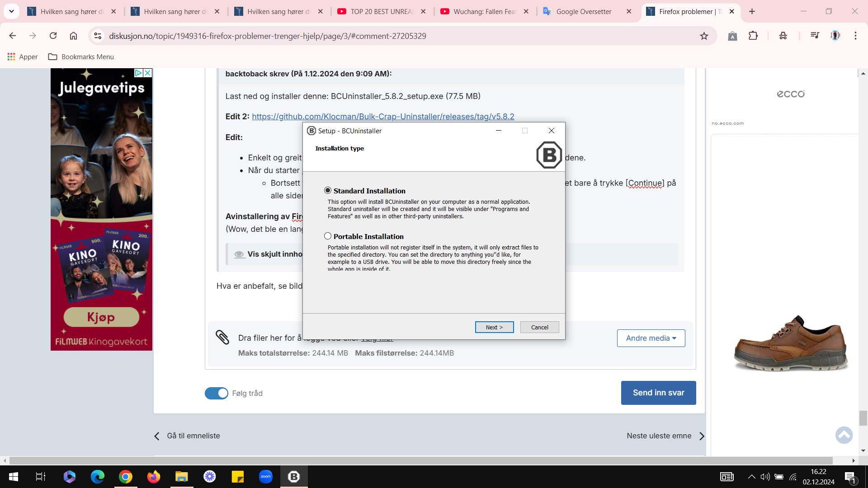Open Firefox from the taskbar
The height and width of the screenshot is (488, 868).
[154, 477]
